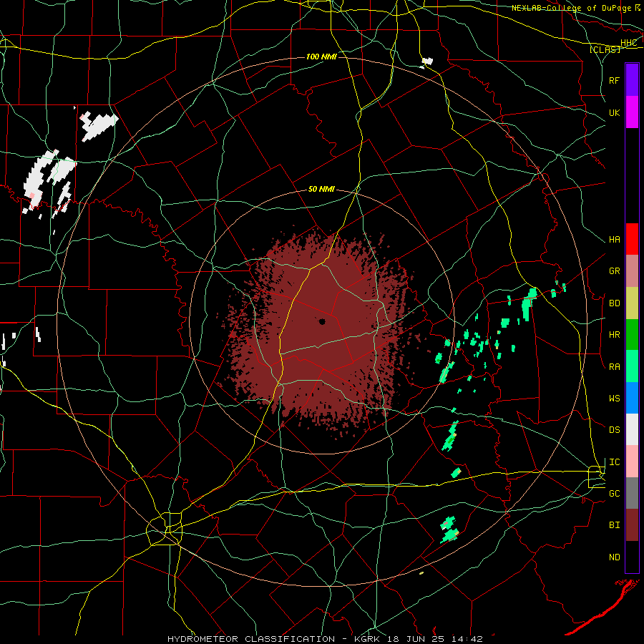Click the HYDROMETEOR CLASSIFICATION caption text
The width and height of the screenshot is (644, 644).
251,639
